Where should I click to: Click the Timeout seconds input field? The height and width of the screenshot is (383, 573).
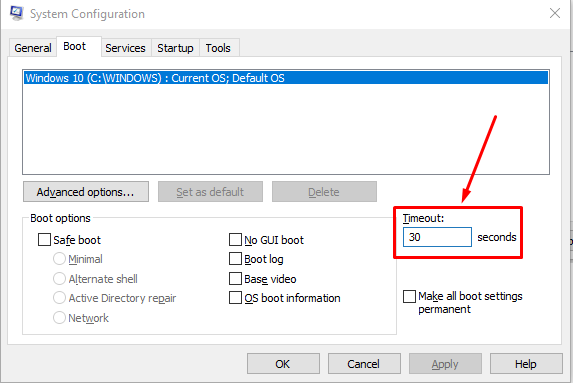tap(437, 237)
